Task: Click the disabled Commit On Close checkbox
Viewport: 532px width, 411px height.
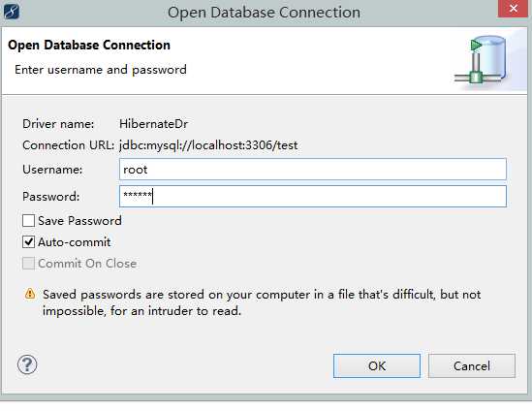Action: tap(28, 263)
